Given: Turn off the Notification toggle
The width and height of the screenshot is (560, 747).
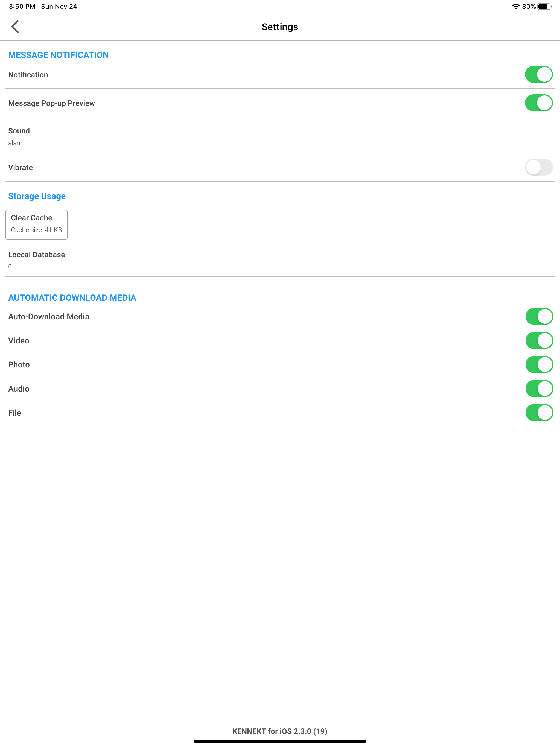Looking at the screenshot, I should click(x=539, y=75).
